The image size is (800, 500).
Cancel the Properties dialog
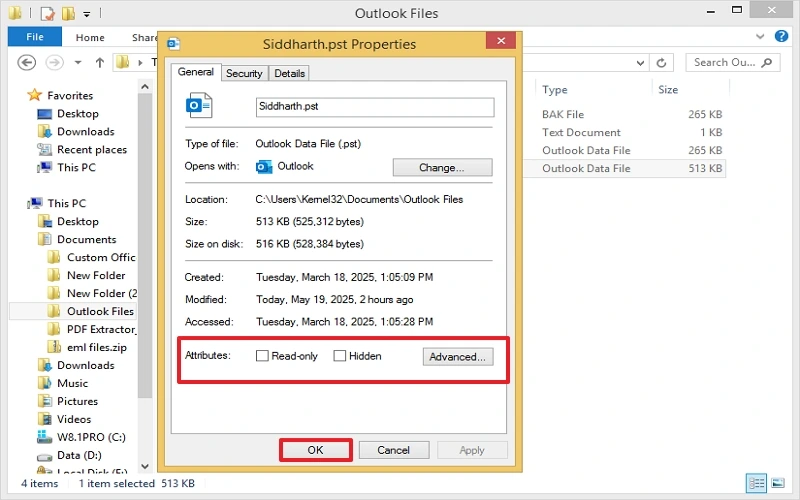393,450
